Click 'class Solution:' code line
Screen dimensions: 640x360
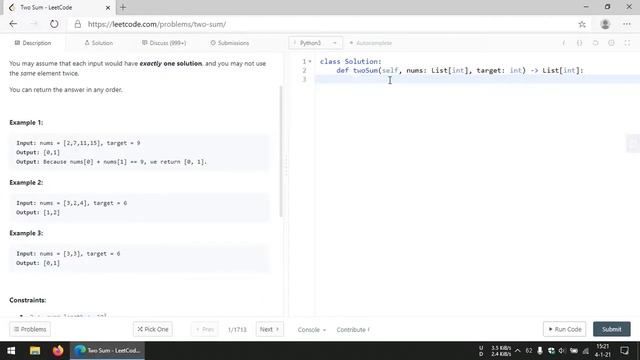point(351,62)
